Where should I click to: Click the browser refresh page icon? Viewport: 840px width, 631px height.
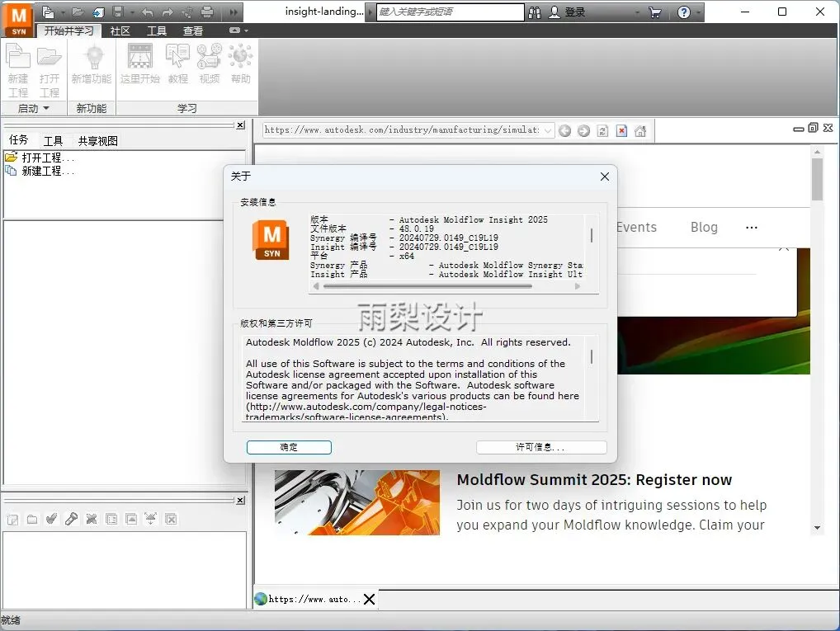pos(602,130)
